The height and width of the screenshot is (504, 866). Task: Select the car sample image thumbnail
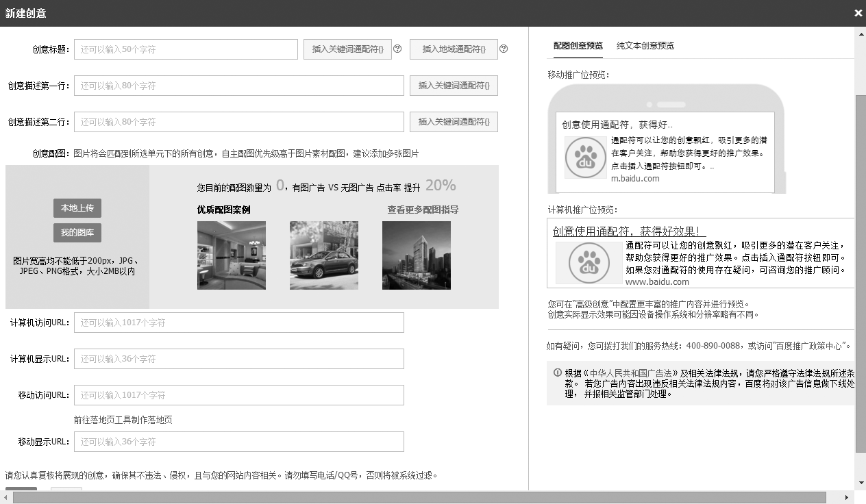tap(324, 255)
